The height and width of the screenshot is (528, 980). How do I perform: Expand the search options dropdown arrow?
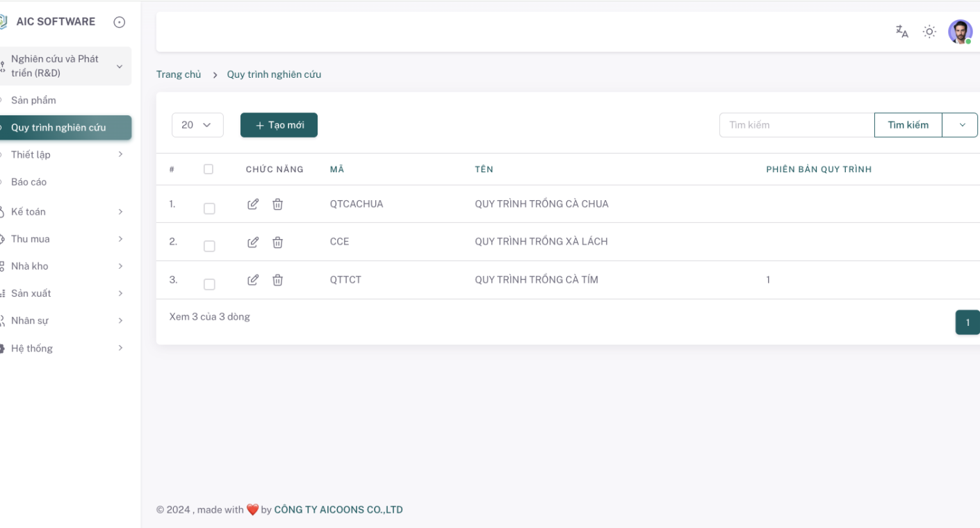pos(962,125)
